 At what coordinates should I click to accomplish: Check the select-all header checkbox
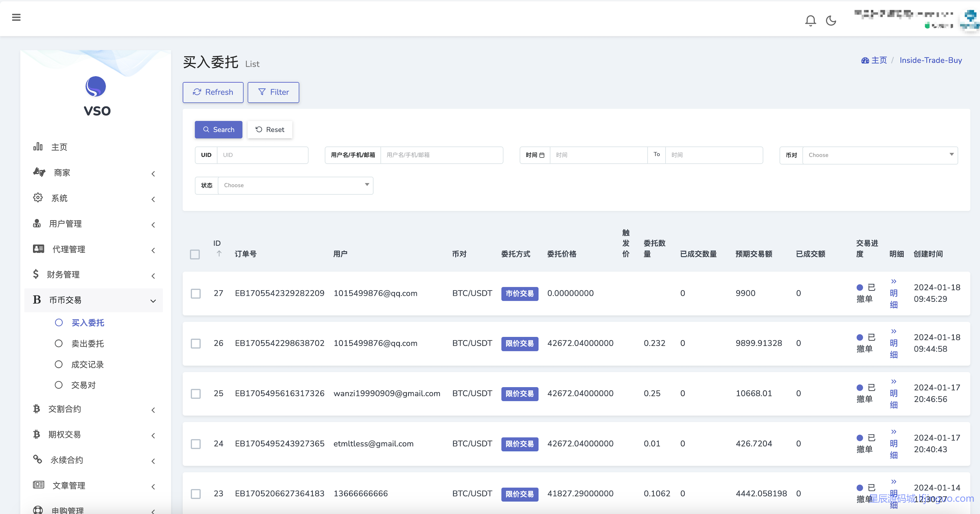click(195, 254)
